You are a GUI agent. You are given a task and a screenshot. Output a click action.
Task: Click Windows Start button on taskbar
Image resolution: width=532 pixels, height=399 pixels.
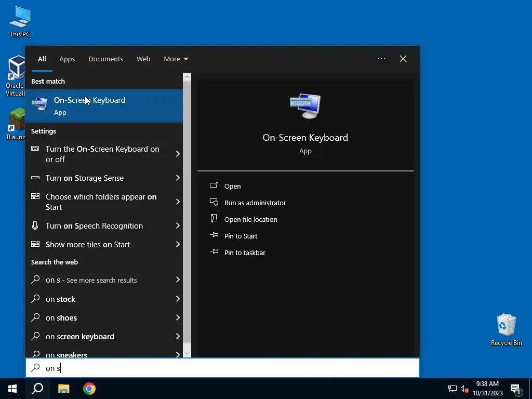(12, 389)
